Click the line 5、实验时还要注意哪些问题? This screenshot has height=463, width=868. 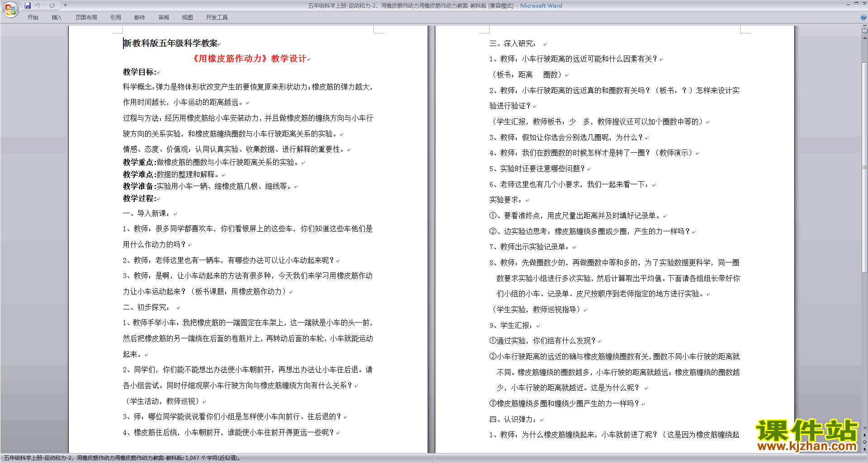[538, 169]
